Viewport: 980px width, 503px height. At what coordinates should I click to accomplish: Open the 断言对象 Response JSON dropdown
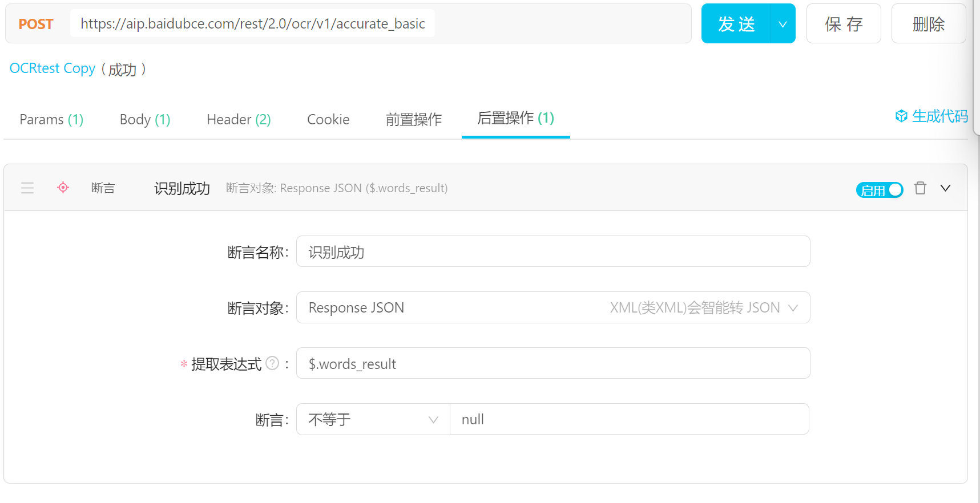click(x=553, y=307)
